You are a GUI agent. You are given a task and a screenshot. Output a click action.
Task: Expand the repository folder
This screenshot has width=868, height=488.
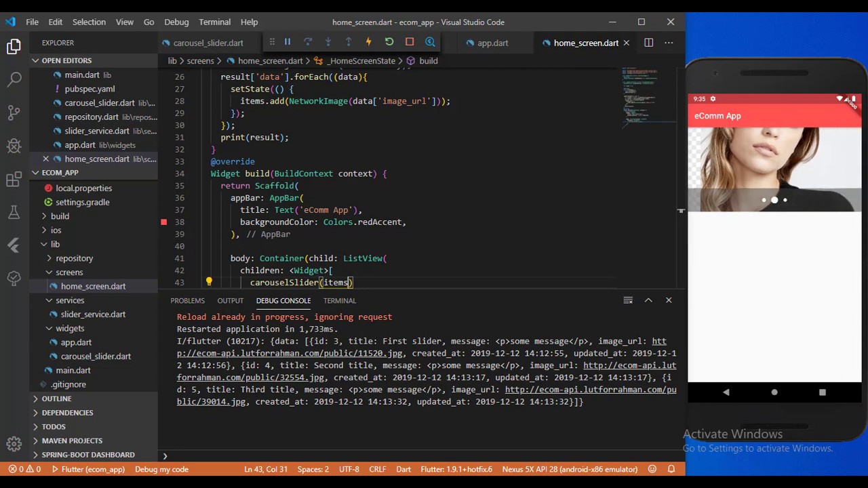coord(74,258)
